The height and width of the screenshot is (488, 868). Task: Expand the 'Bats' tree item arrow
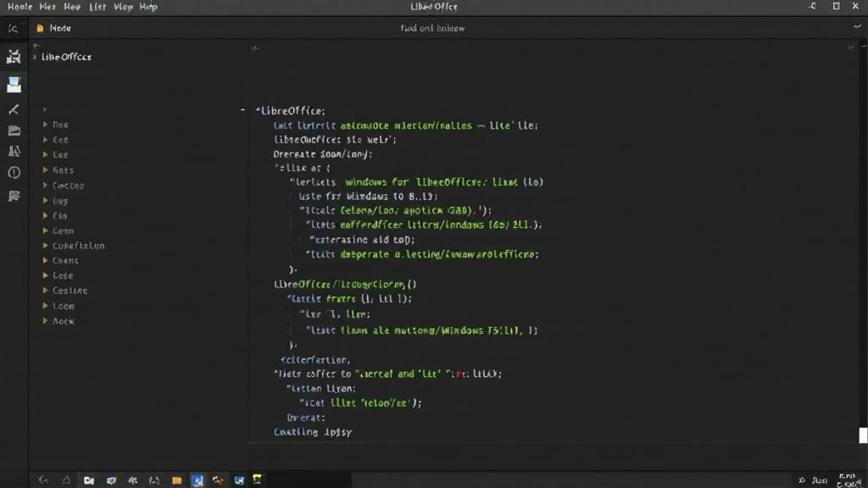pos(46,169)
